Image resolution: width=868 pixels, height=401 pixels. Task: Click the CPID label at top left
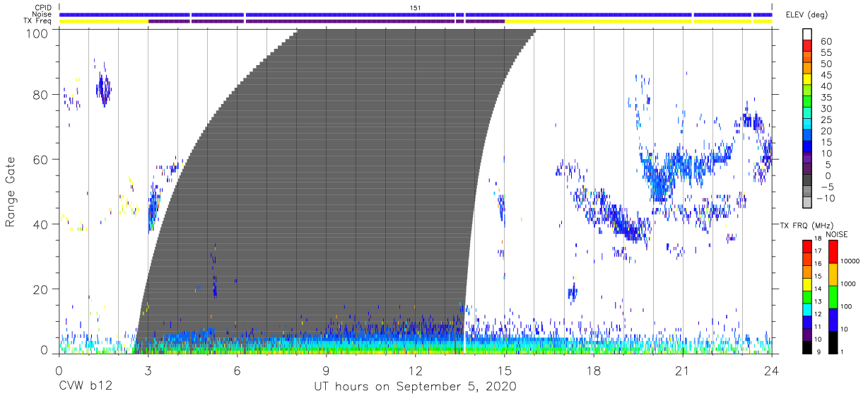click(43, 8)
